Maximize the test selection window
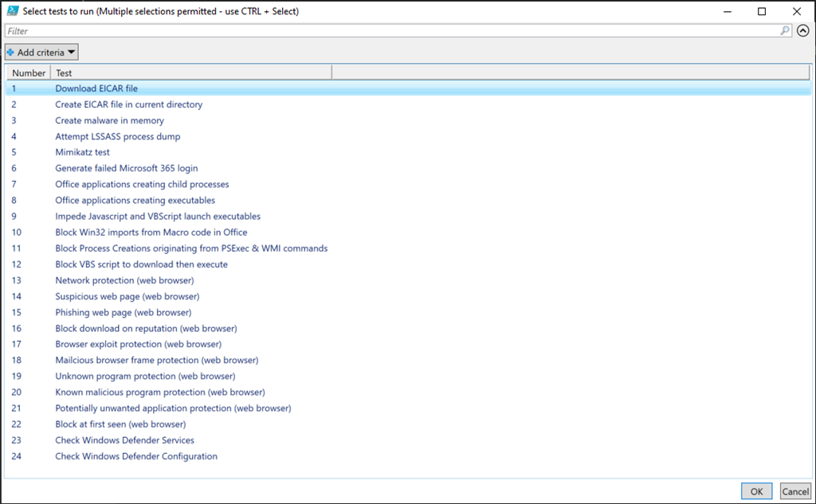 pos(762,11)
